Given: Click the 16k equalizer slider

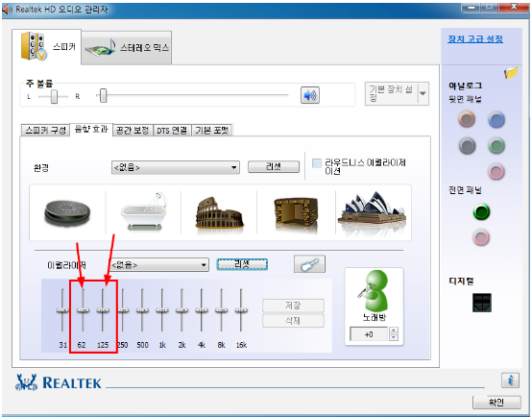Looking at the screenshot, I should [241, 310].
